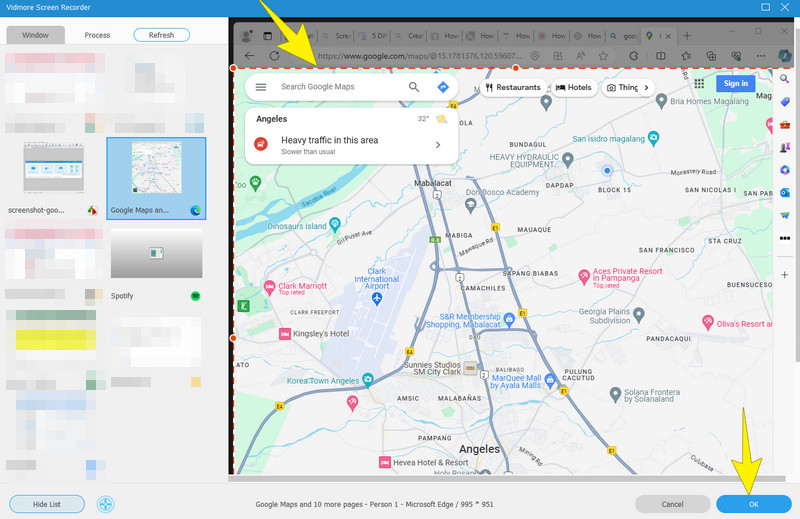Click the Don Bosco Academy marker
Viewport: 800px width, 519px height.
[x=470, y=205]
